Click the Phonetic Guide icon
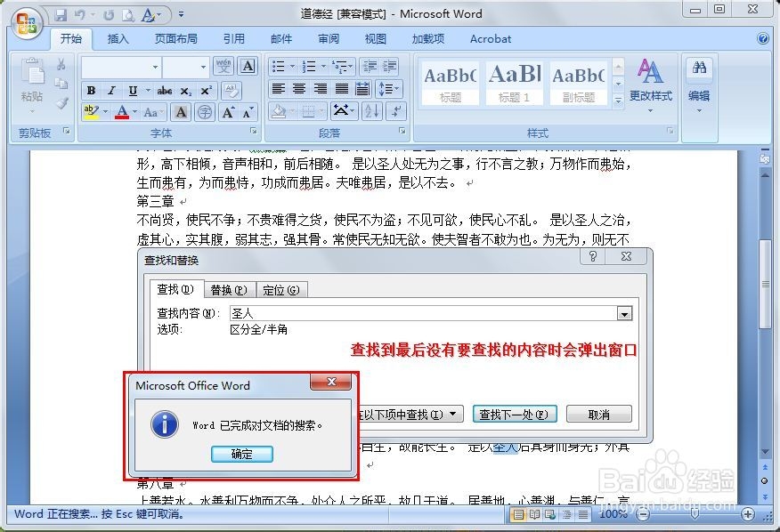780x532 pixels. 223,66
